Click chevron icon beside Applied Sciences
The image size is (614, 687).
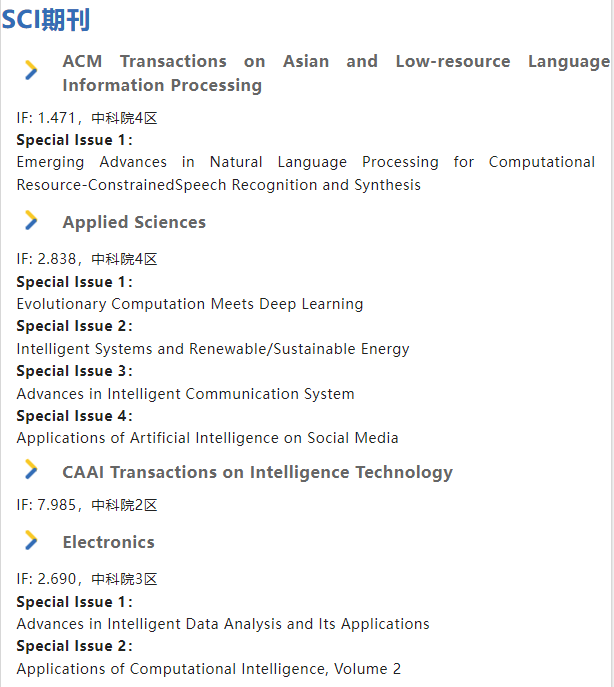click(x=31, y=220)
